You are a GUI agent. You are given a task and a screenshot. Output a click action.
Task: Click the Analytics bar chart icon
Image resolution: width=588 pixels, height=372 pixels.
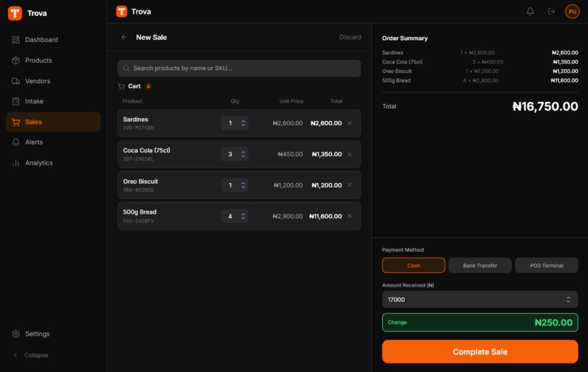click(16, 163)
